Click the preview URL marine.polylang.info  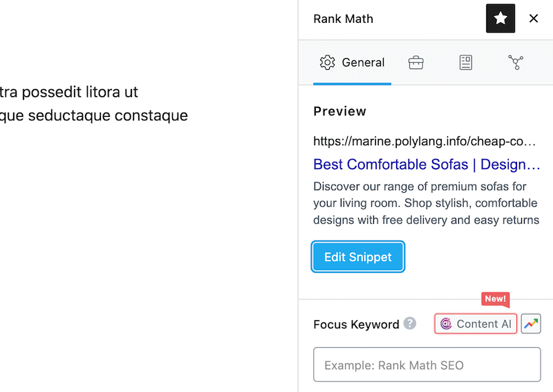click(424, 141)
